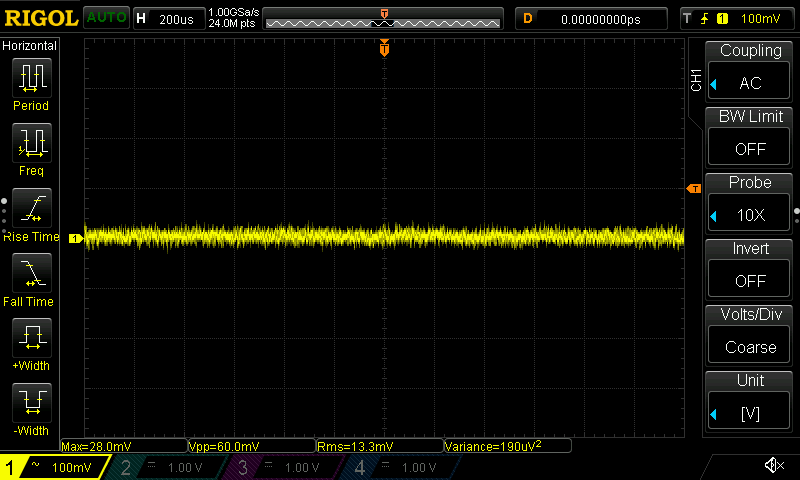This screenshot has height=480, width=800.
Task: Choose the Fall Time measurement icon
Action: tap(31, 275)
